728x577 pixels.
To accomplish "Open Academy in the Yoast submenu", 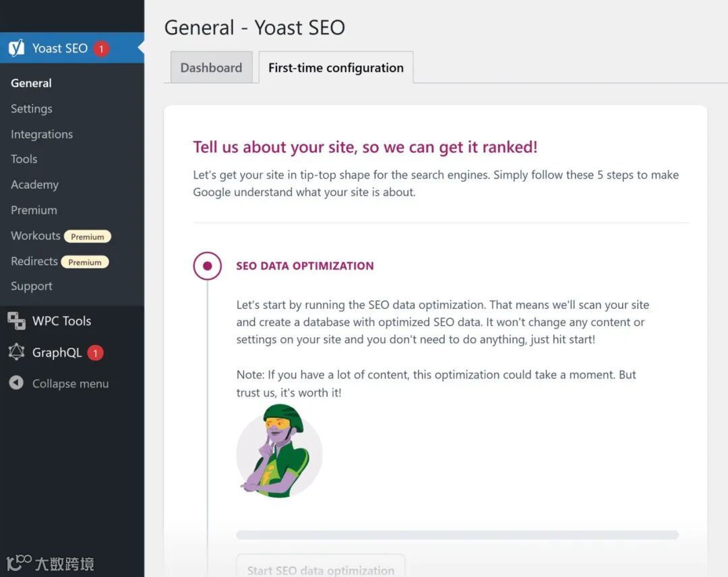I will [x=35, y=185].
